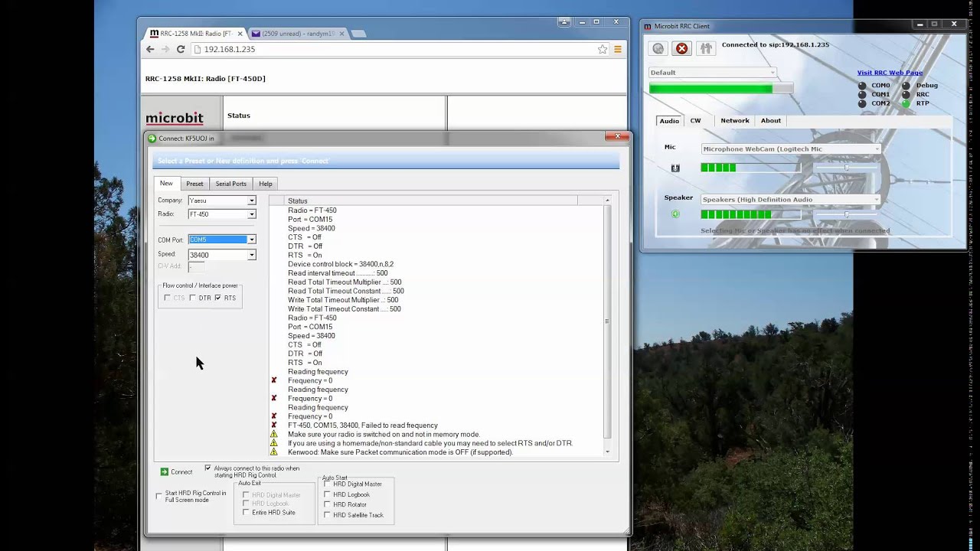Adjust the Mic volume slider
This screenshot has width=980, height=551.
(x=845, y=168)
